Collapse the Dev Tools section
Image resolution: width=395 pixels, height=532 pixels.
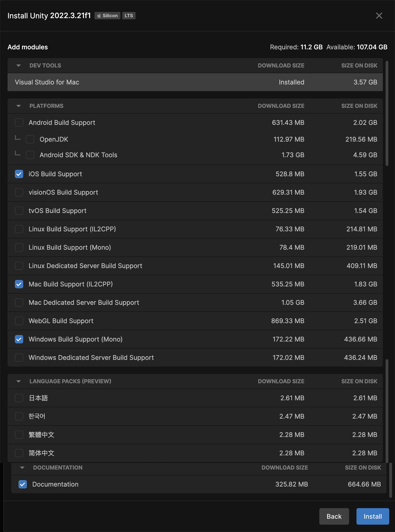(x=19, y=66)
